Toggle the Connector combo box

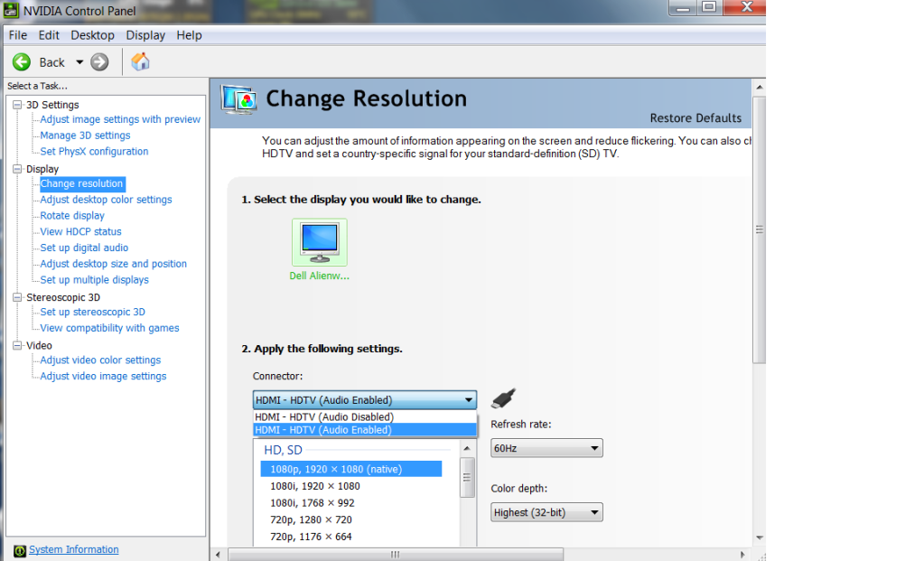pyautogui.click(x=364, y=399)
